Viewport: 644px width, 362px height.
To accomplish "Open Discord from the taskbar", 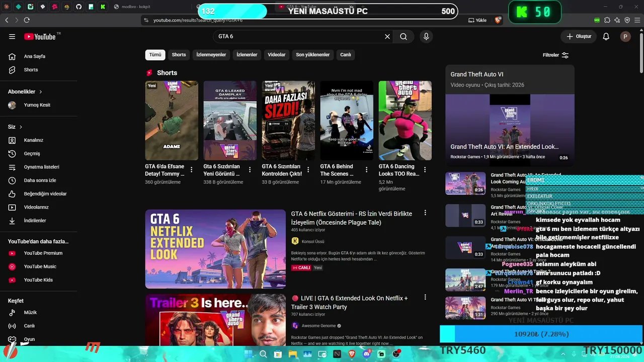I will click(366, 354).
